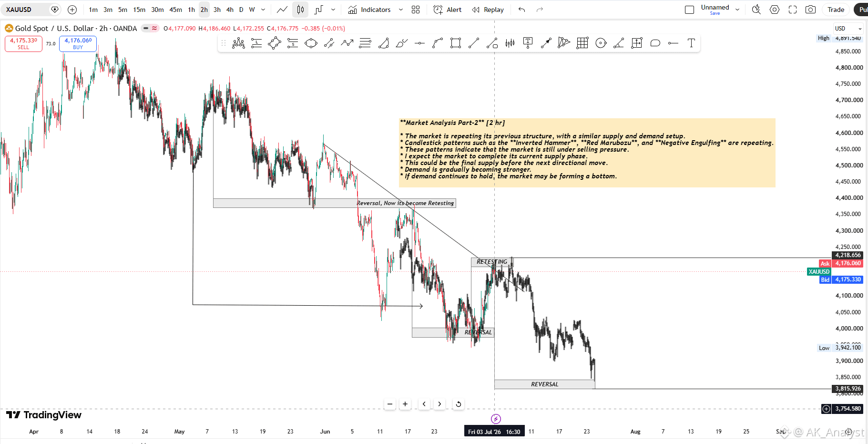Expand the Unnamed layout dropdown arrow
The width and height of the screenshot is (868, 444).
(737, 10)
